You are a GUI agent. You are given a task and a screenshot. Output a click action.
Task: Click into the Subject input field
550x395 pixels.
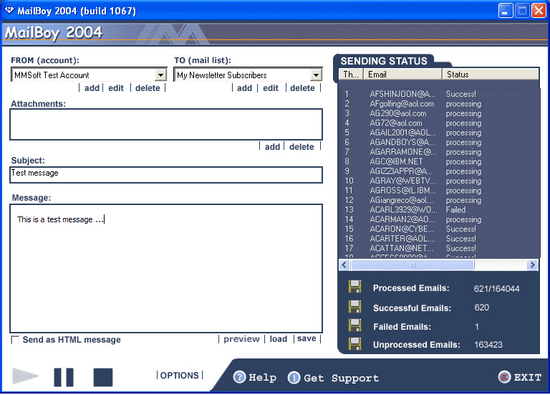click(166, 175)
